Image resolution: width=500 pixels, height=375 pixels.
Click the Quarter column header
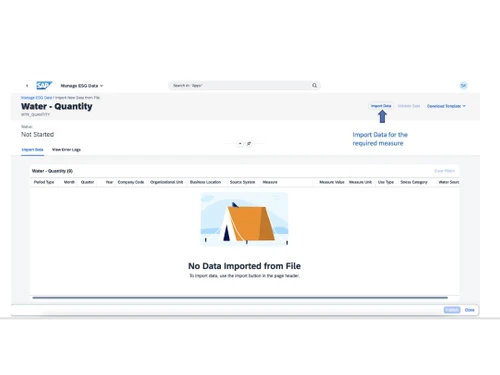(x=87, y=182)
